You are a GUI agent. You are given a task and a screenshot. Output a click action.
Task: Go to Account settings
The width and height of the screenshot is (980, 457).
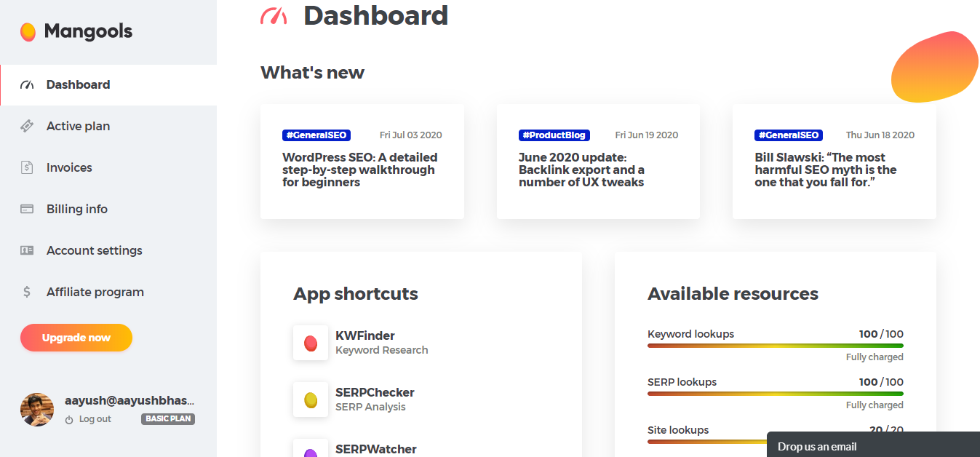coord(108,250)
